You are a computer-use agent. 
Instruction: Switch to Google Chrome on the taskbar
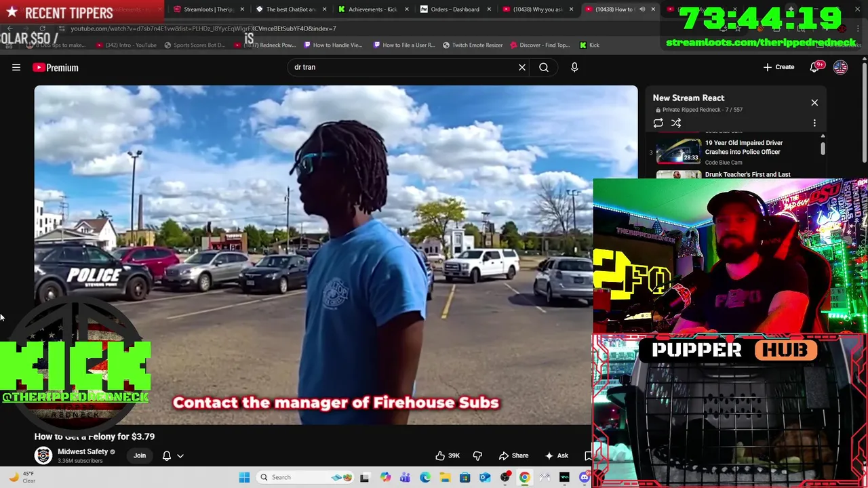click(x=525, y=477)
